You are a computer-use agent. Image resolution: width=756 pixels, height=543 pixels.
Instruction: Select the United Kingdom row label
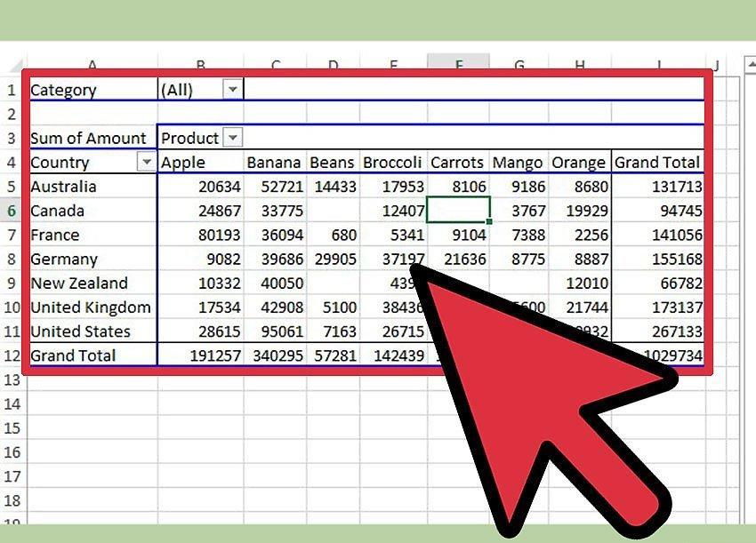point(93,307)
